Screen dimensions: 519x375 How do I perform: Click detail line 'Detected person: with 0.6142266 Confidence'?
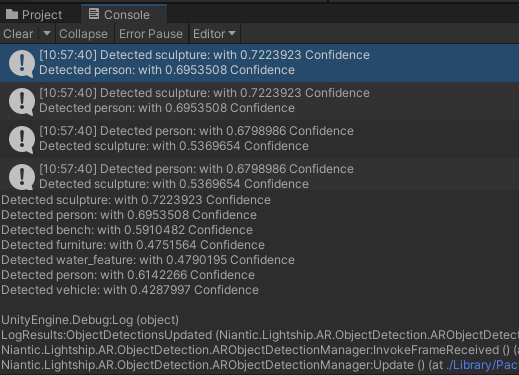[128, 275]
